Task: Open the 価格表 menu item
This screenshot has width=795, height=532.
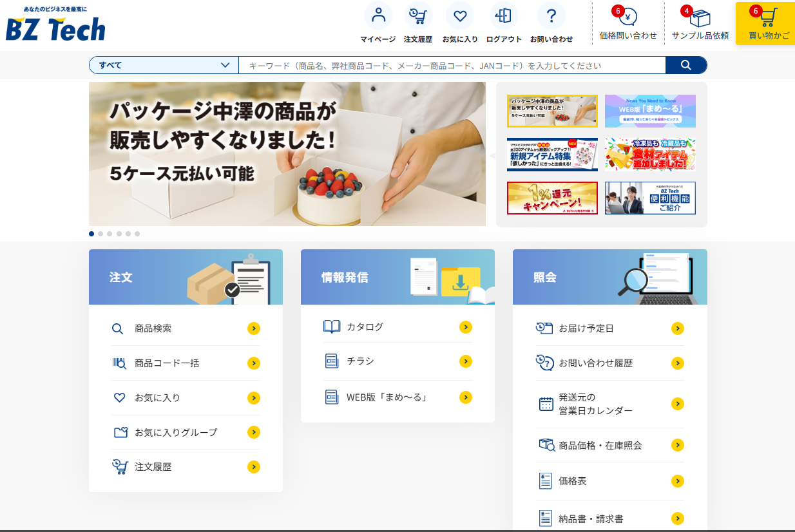Action: 572,481
